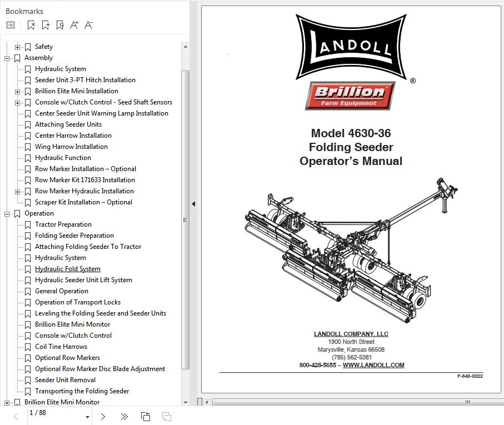Select the Safety bookmark label
This screenshot has height=425, width=504.
tap(44, 47)
